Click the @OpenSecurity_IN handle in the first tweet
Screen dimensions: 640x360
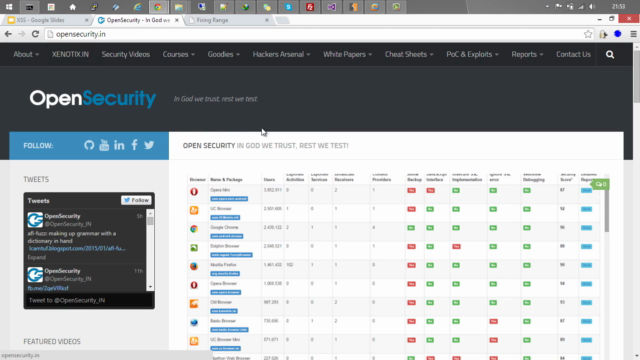pos(68,224)
